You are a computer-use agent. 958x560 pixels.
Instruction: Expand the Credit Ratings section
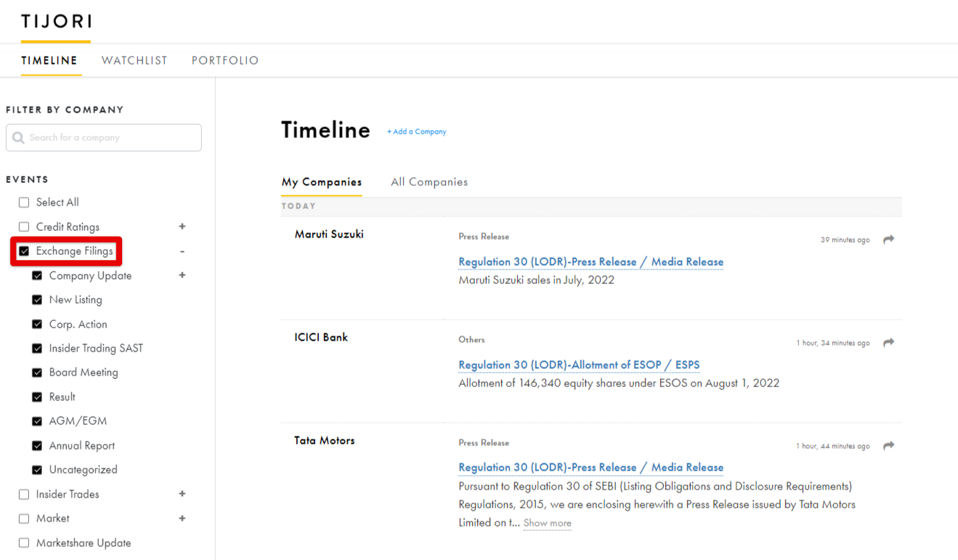tap(182, 227)
